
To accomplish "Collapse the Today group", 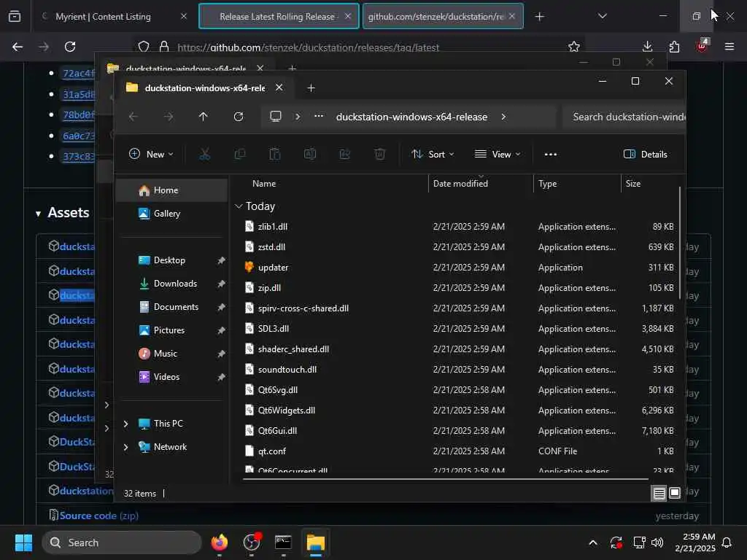I will pos(239,206).
